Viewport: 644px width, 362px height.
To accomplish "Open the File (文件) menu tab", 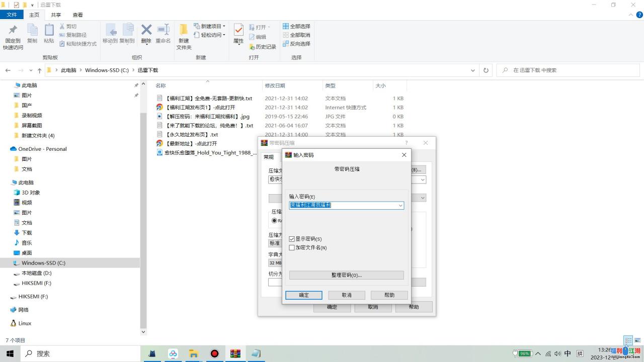I will [12, 15].
